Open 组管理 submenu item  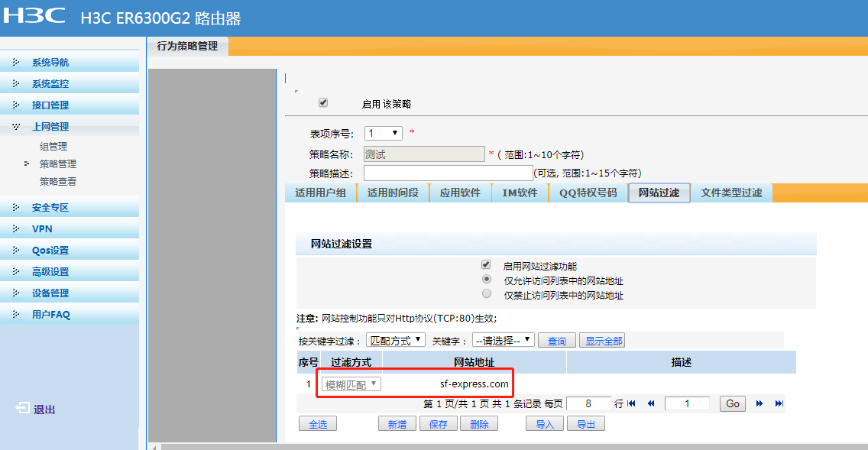pos(53,146)
